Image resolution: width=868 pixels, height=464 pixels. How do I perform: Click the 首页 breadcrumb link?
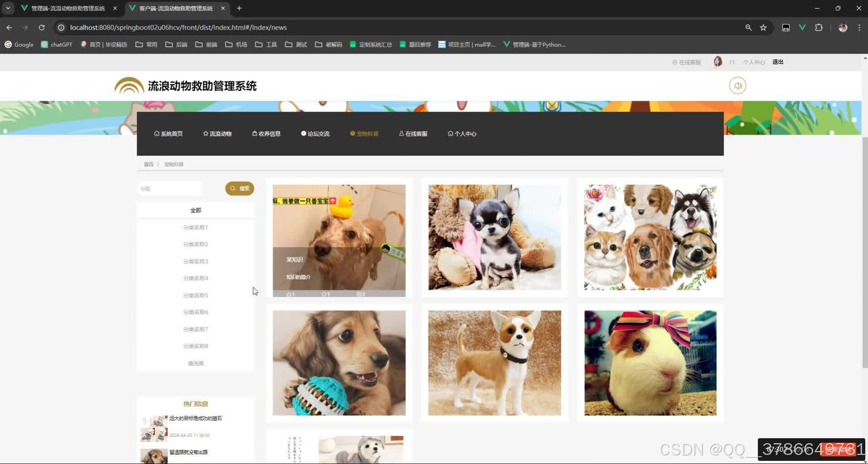(149, 164)
